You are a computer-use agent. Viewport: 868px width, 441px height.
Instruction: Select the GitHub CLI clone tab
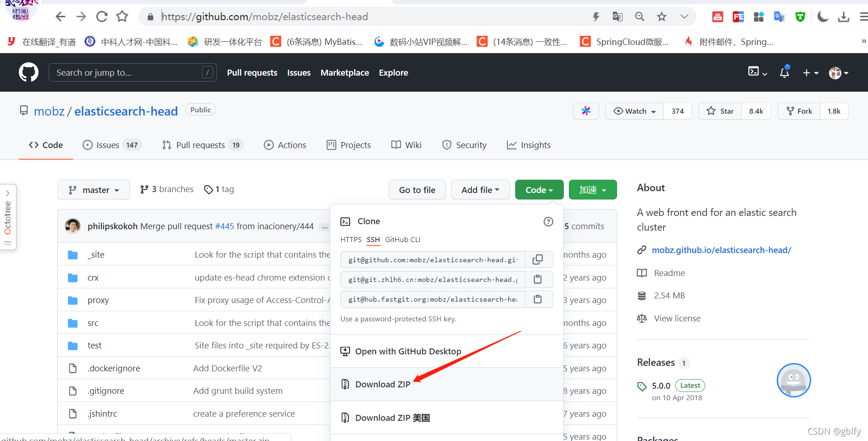pos(403,239)
